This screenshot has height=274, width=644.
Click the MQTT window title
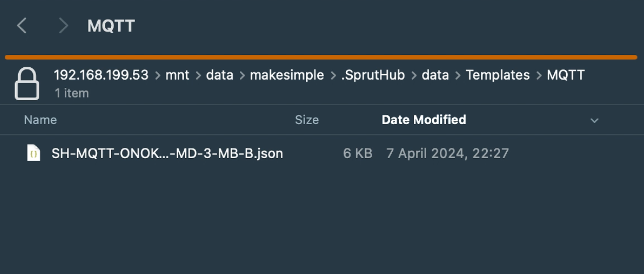(x=111, y=26)
